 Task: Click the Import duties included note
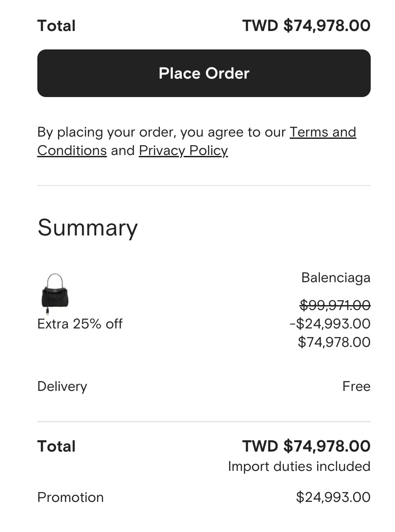click(299, 466)
